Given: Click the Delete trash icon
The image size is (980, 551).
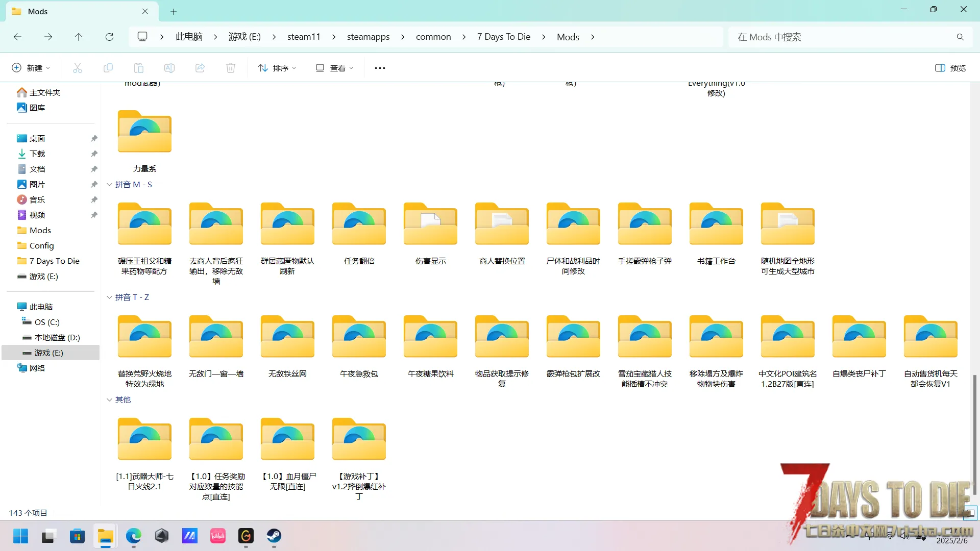Looking at the screenshot, I should click(231, 68).
